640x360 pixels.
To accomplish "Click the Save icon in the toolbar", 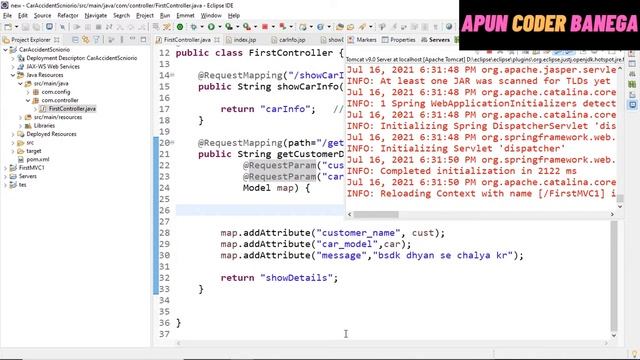I will click(25, 27).
